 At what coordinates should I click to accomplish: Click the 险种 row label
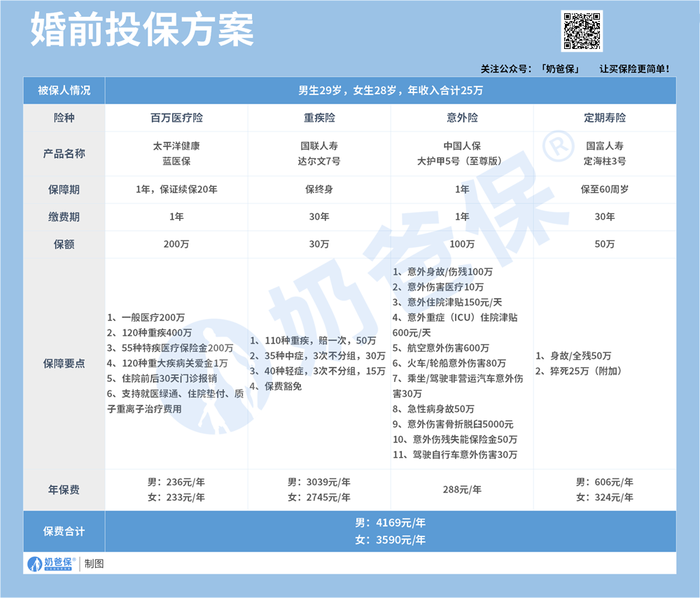click(x=64, y=118)
